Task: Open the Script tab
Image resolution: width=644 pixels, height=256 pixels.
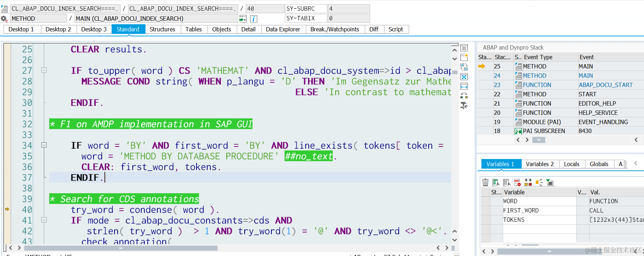Action: (x=396, y=29)
